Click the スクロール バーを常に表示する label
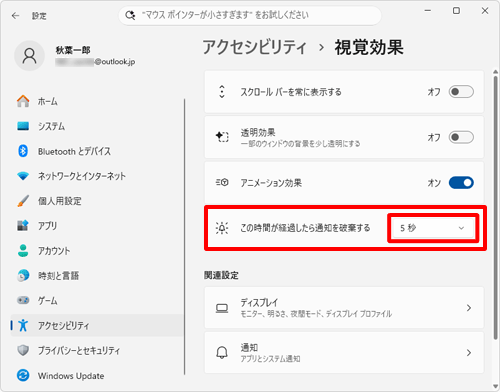The width and height of the screenshot is (500, 392). (291, 92)
